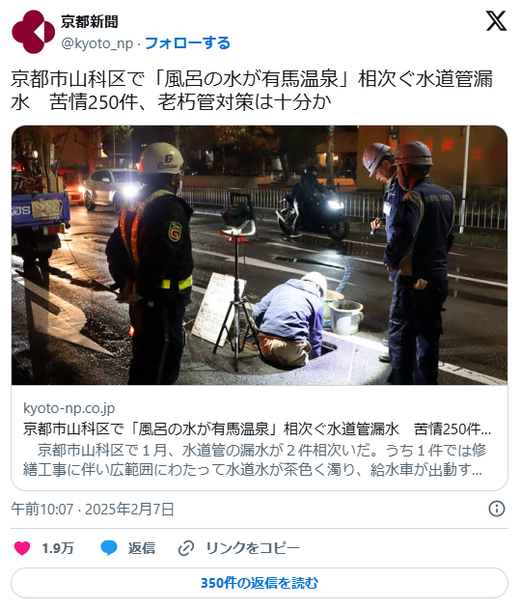The width and height of the screenshot is (520, 608).
Task: Click the 午前10:07 2025年2月7日 timestamp
Action: click(x=92, y=509)
